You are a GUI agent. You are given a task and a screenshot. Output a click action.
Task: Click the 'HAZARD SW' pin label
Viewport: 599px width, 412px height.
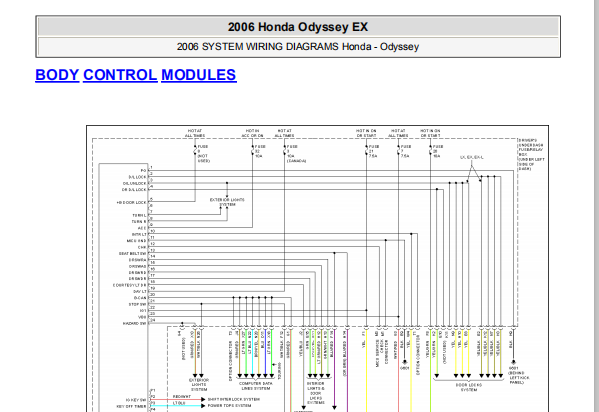[x=134, y=324]
